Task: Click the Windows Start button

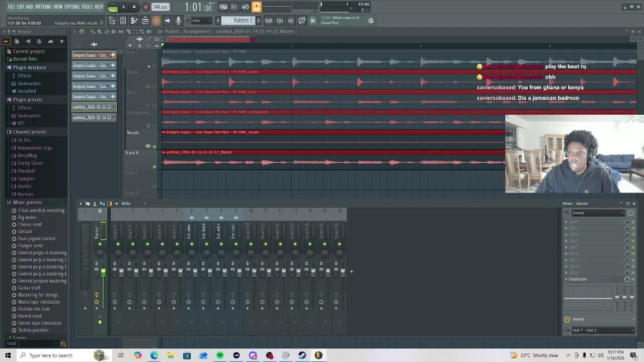Action: point(8,355)
